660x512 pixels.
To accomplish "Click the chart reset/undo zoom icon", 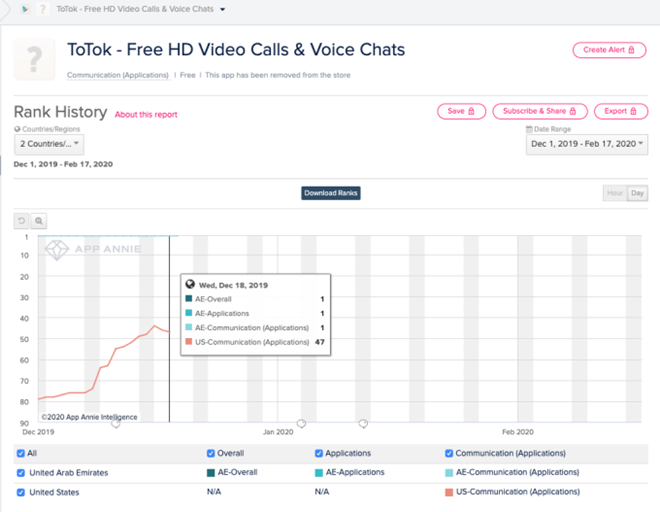I will (x=22, y=220).
